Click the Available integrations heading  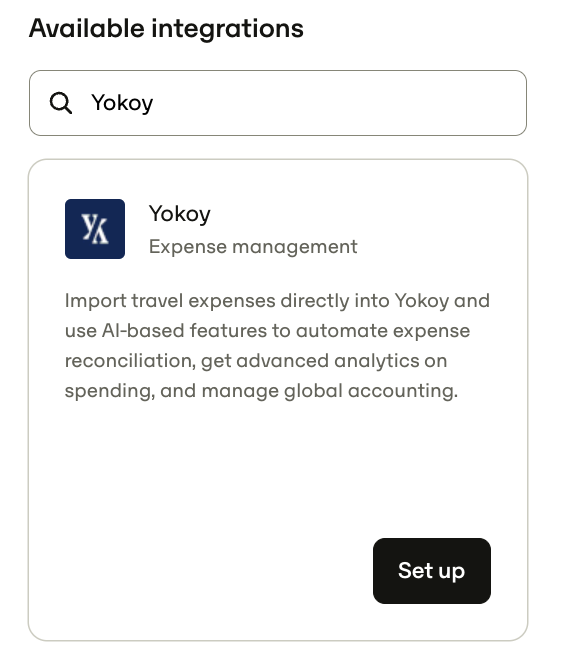point(166,28)
